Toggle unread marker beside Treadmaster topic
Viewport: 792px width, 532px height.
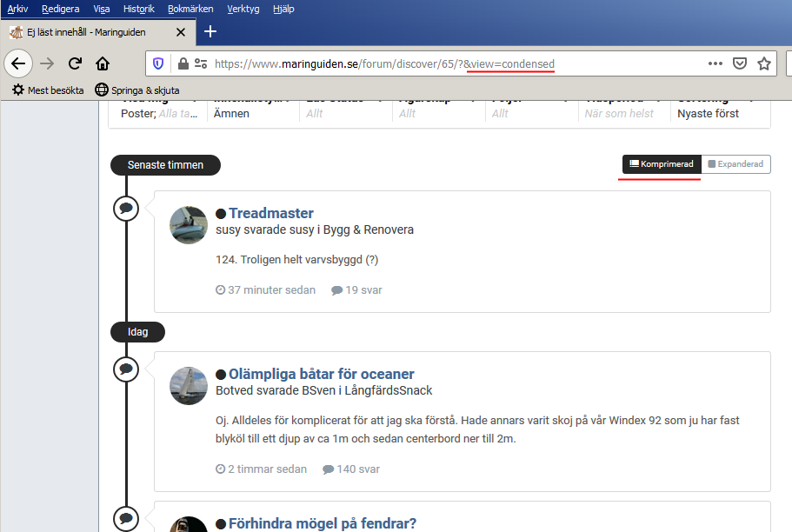[221, 214]
